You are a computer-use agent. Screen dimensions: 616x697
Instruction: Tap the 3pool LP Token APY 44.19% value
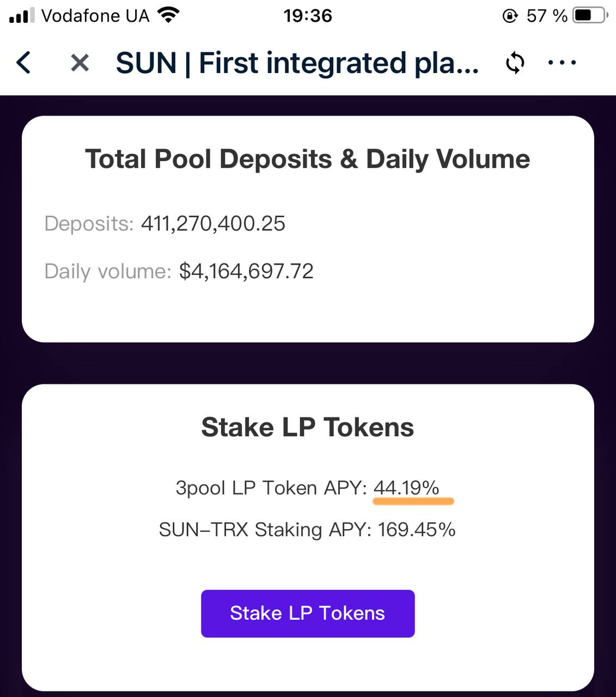tap(406, 488)
